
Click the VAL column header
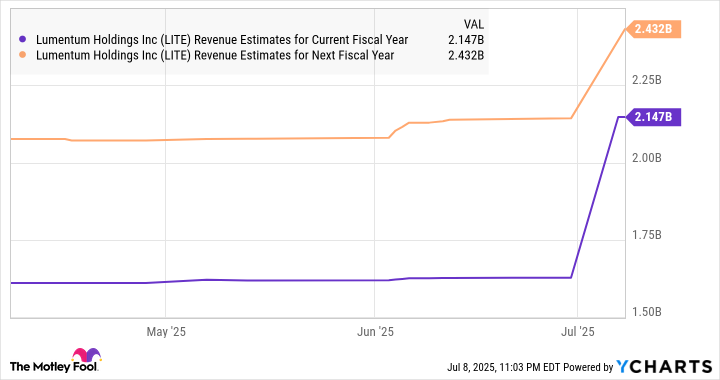point(473,24)
